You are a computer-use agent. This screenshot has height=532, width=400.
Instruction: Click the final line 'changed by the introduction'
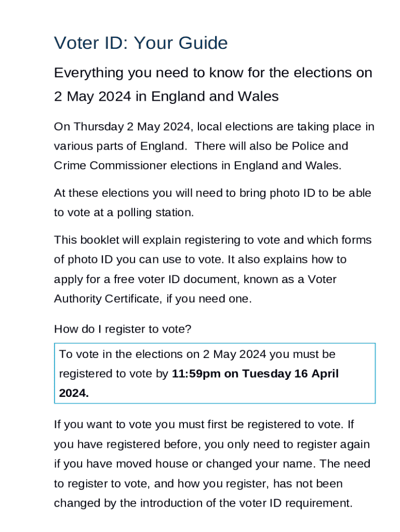click(203, 503)
